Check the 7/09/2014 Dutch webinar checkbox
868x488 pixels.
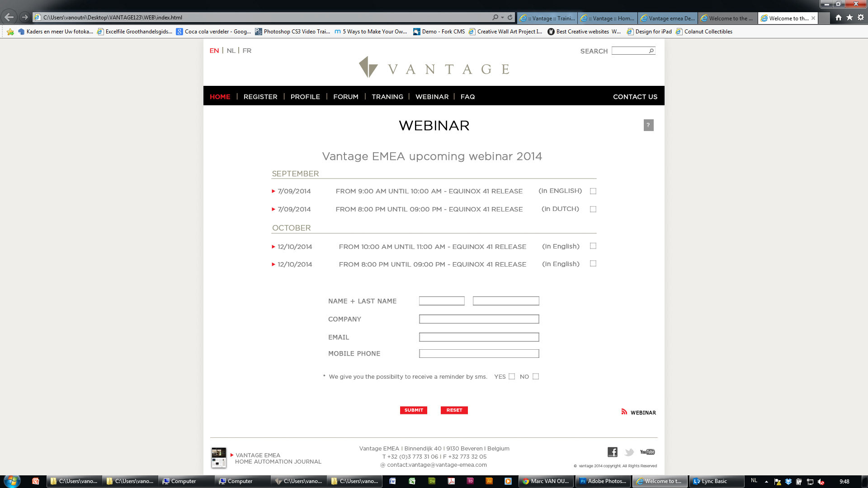tap(593, 209)
